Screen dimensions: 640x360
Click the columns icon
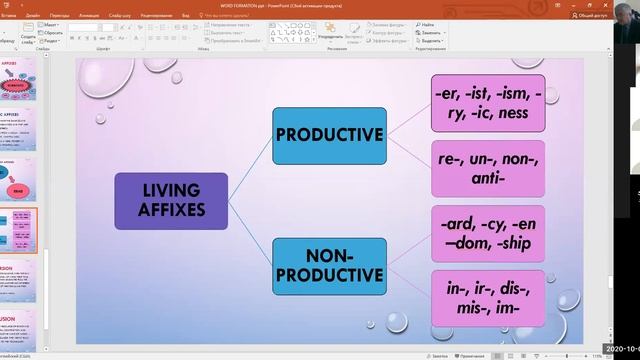point(185,38)
